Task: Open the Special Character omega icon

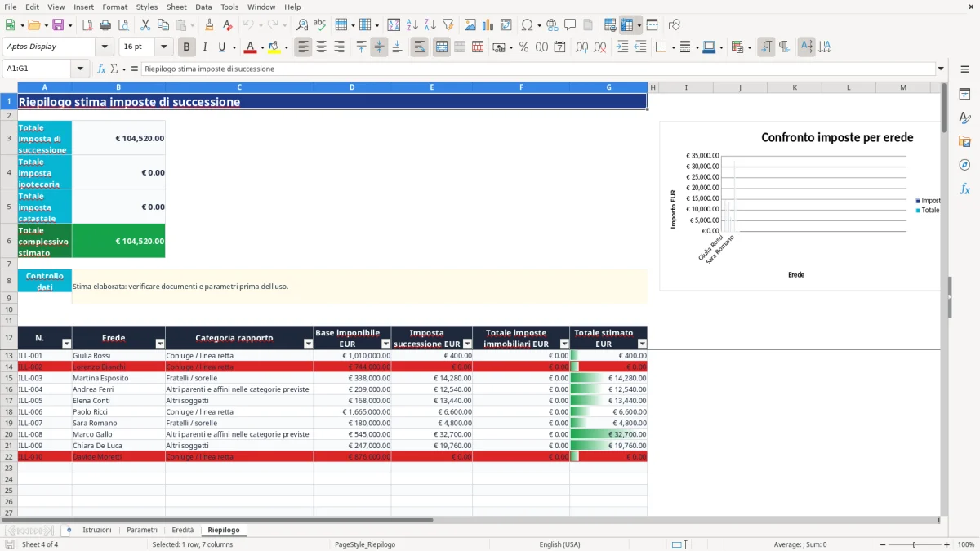Action: coord(527,25)
